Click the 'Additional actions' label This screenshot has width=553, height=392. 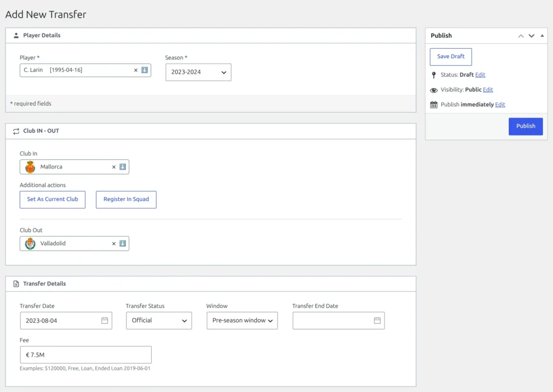43,185
